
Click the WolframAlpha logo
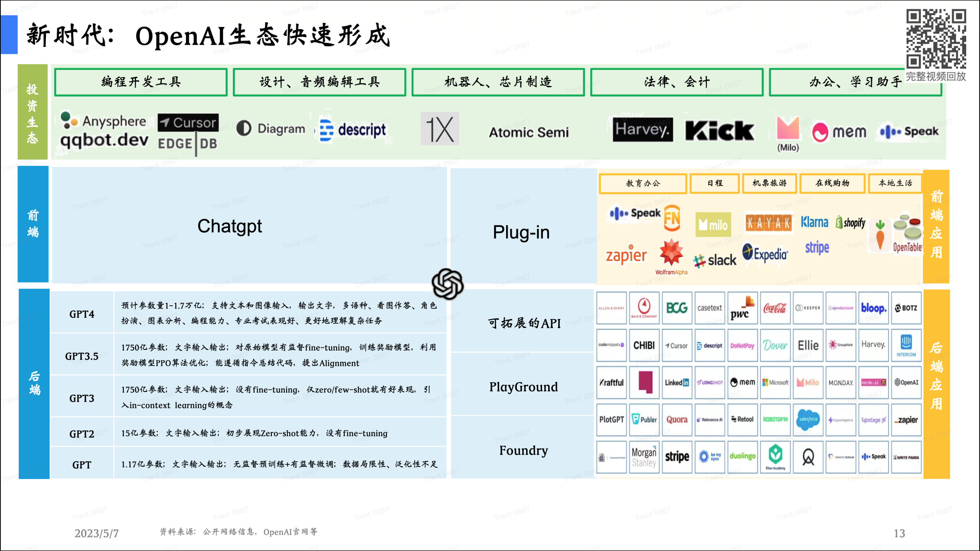click(x=671, y=257)
